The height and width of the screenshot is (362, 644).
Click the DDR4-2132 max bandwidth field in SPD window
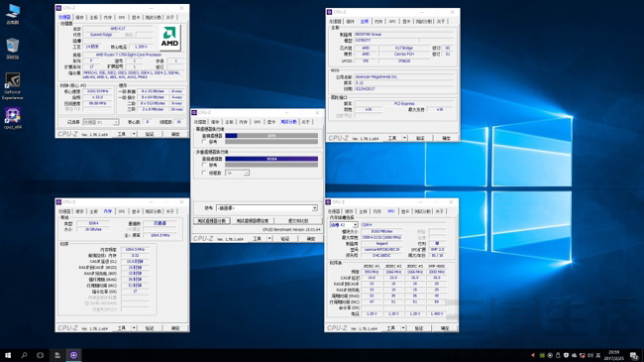tap(382, 237)
